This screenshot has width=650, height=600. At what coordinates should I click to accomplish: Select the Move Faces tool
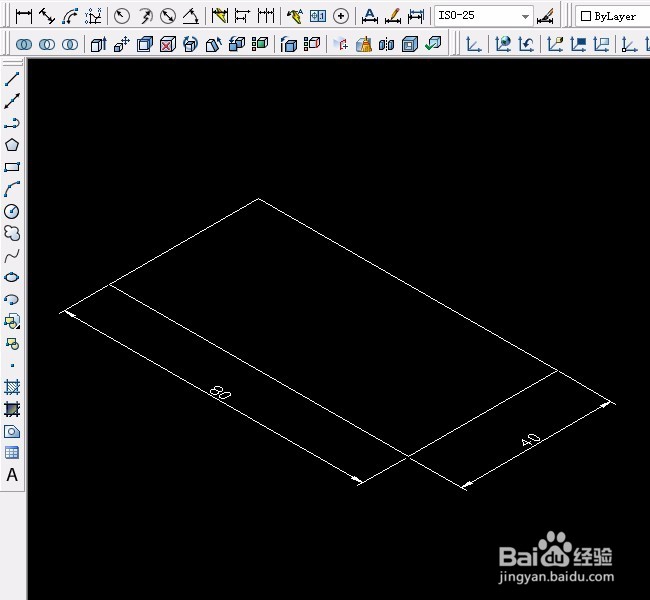click(122, 44)
